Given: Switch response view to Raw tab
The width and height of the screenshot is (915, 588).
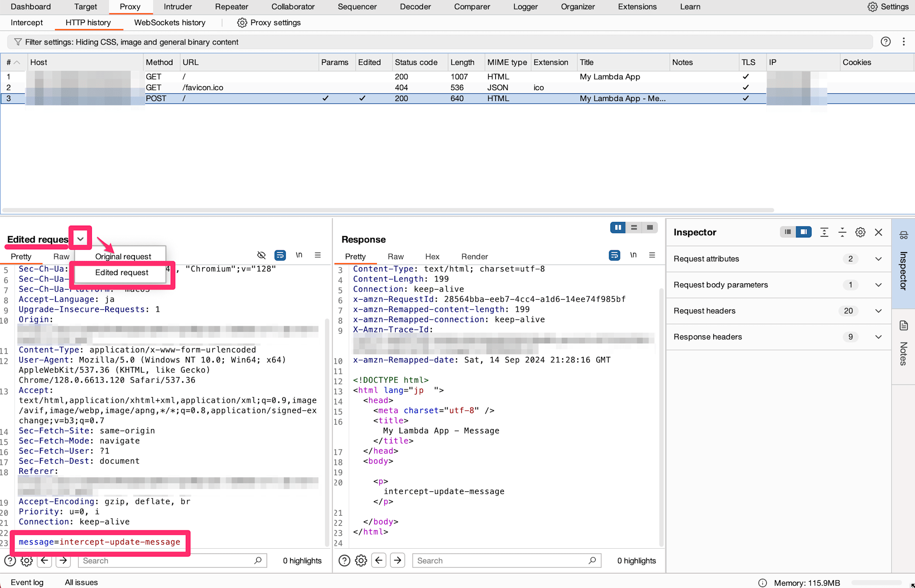Looking at the screenshot, I should 396,256.
